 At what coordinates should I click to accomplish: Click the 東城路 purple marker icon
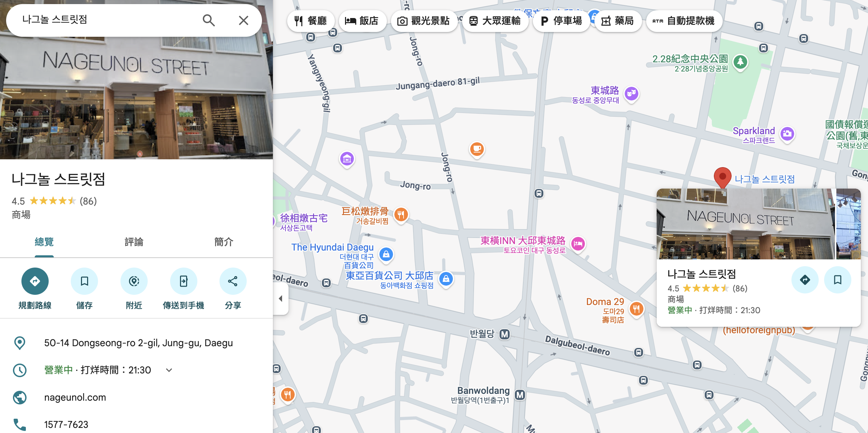[632, 94]
